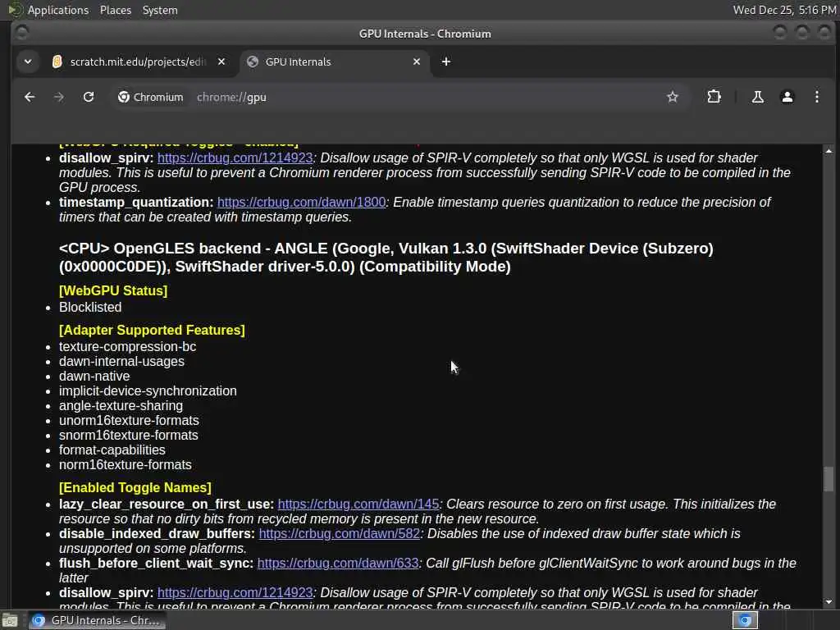
Task: Click 'texture-compression-bc' feature item
Action: click(127, 347)
